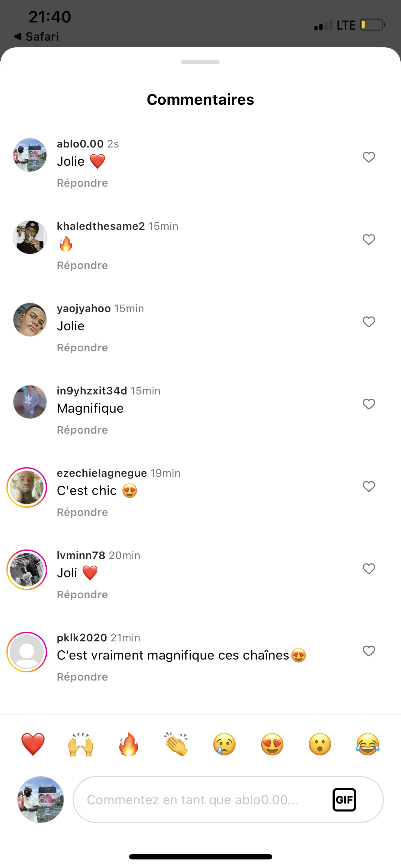Reply to yaojyahoo's comment
This screenshot has width=401, height=868.
click(82, 348)
